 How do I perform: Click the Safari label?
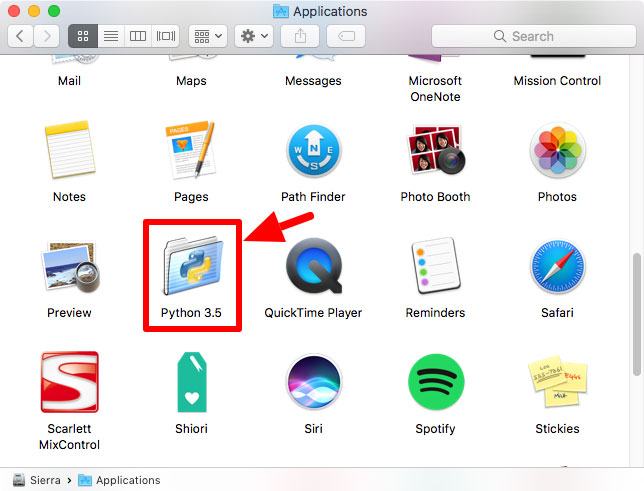click(557, 313)
